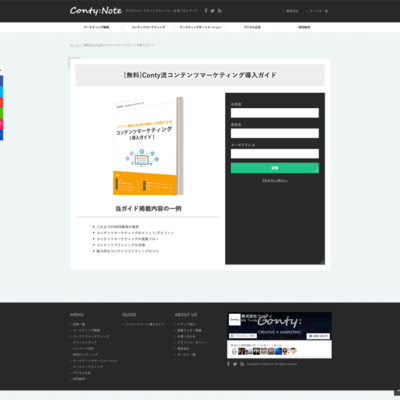Viewport: 400px width, 400px height.
Task: Open the Conty:Note logo home link
Action: (x=96, y=11)
